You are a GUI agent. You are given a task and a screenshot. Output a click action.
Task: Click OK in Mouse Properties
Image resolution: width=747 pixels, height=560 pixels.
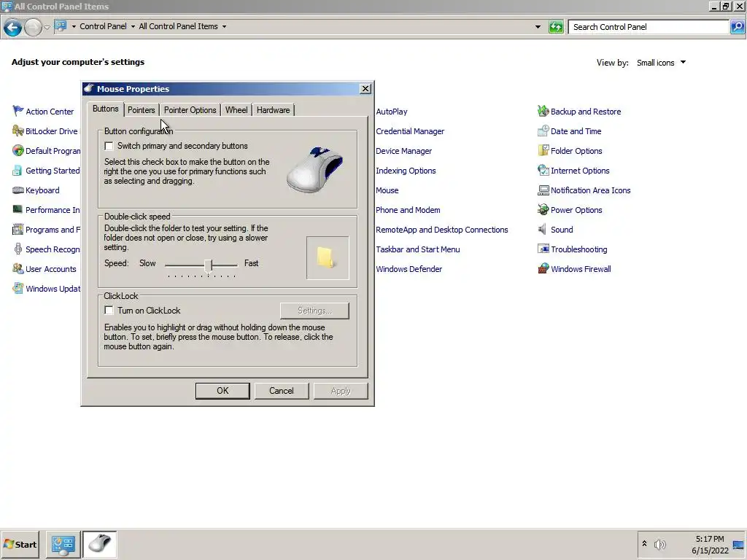coord(222,391)
